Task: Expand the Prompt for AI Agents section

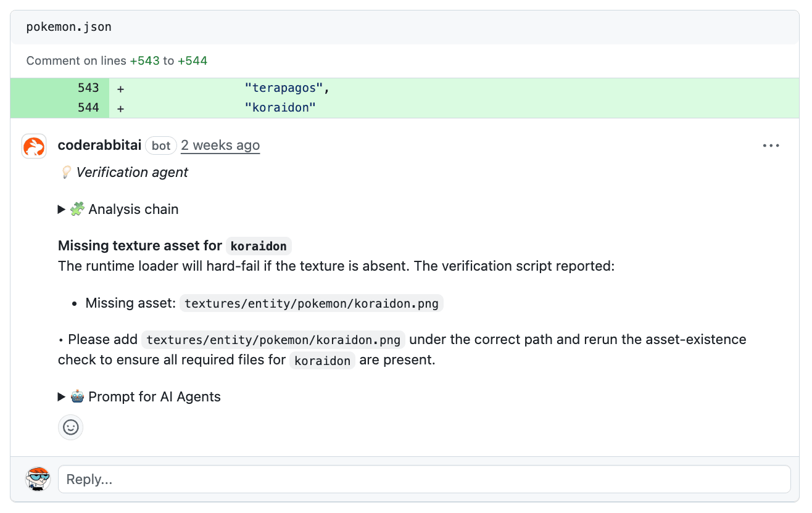Action: click(60, 396)
